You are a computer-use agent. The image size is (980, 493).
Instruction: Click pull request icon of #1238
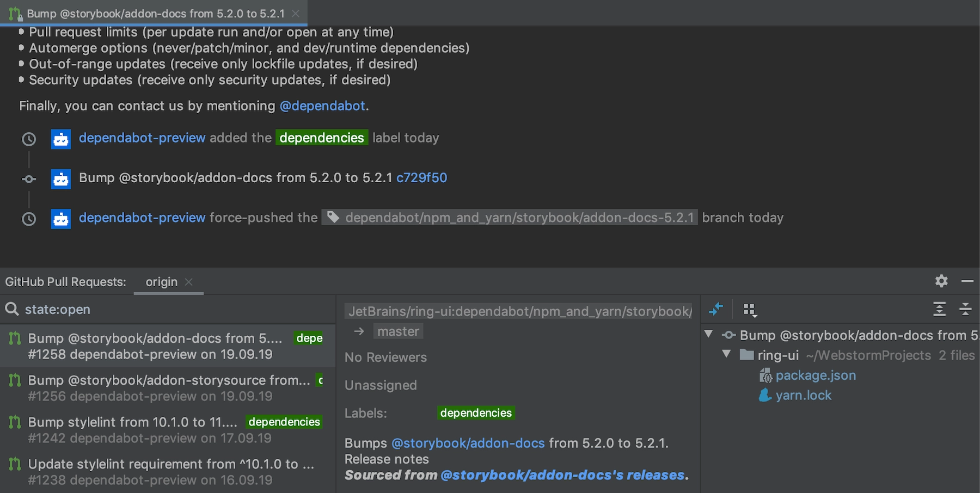[x=15, y=464]
